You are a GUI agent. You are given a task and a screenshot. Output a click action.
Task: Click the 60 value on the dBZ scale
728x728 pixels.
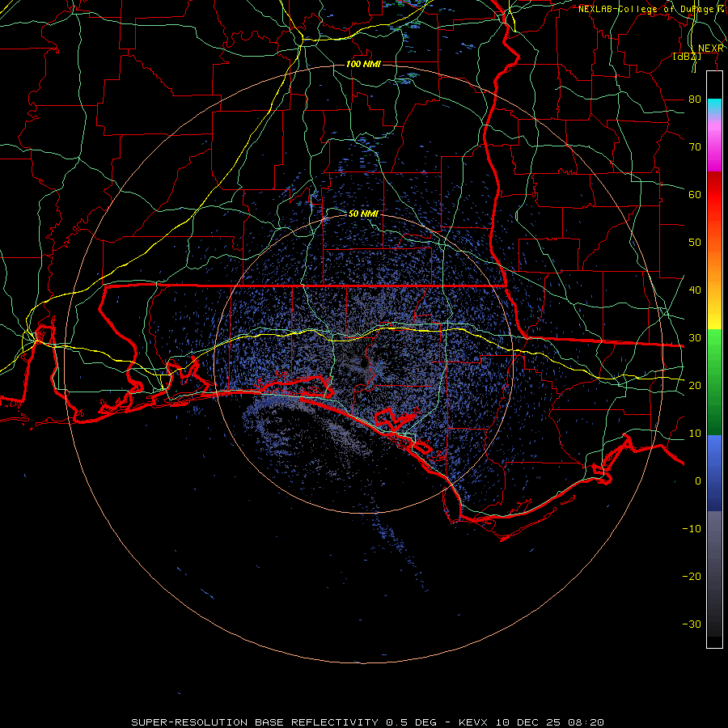tap(695, 194)
